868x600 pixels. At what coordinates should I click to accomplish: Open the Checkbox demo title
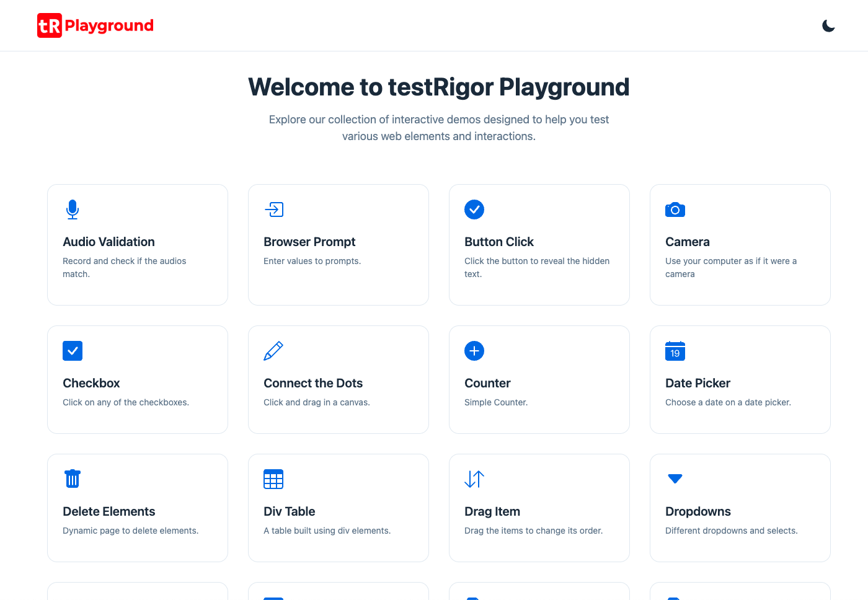tap(91, 383)
